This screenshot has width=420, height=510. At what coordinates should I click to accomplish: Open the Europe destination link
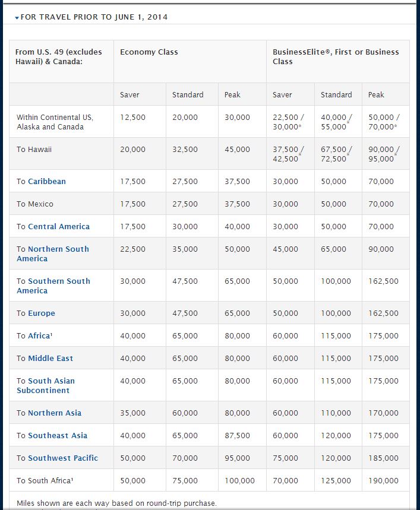click(42, 313)
